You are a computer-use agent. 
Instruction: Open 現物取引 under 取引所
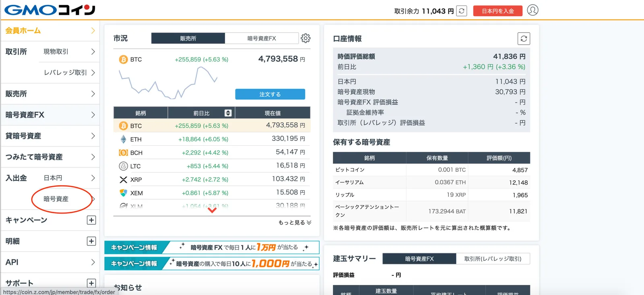click(69, 52)
